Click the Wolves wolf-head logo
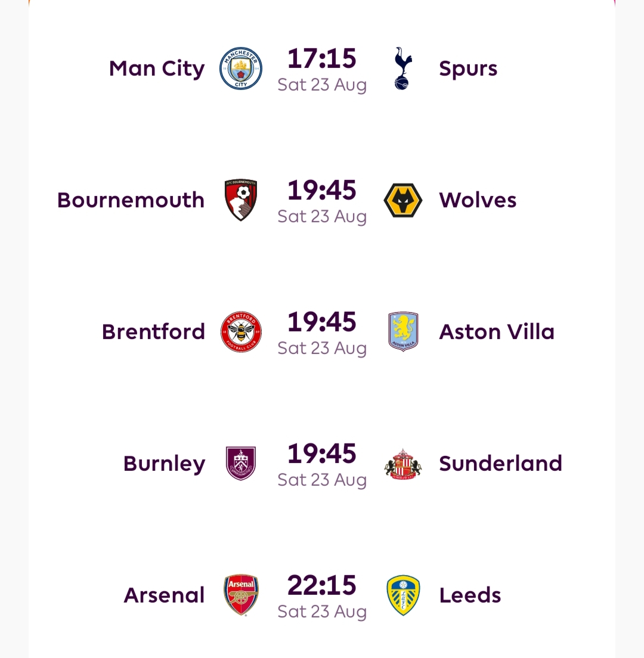Screen dimensions: 644x658 click(x=403, y=200)
